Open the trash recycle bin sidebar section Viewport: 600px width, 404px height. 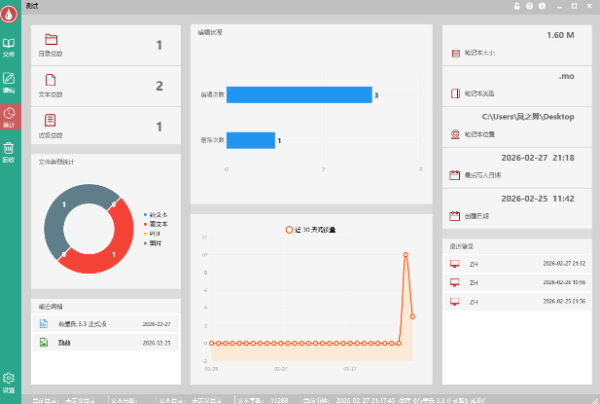(x=9, y=152)
